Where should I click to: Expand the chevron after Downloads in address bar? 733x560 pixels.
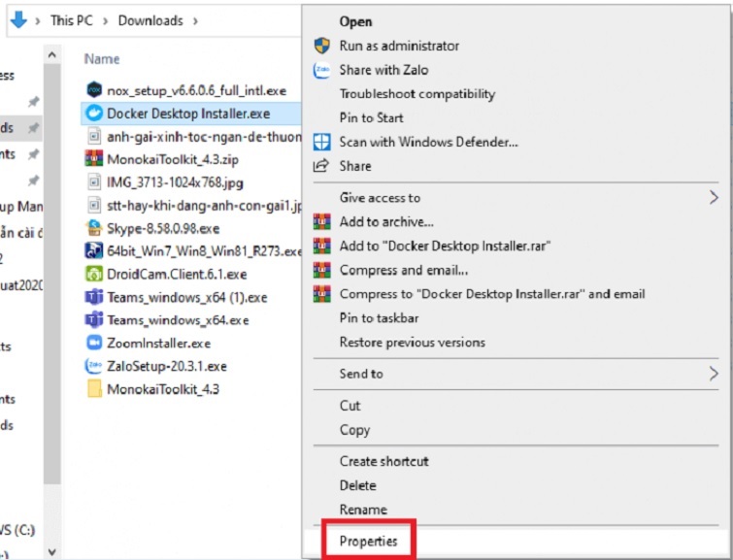click(195, 20)
